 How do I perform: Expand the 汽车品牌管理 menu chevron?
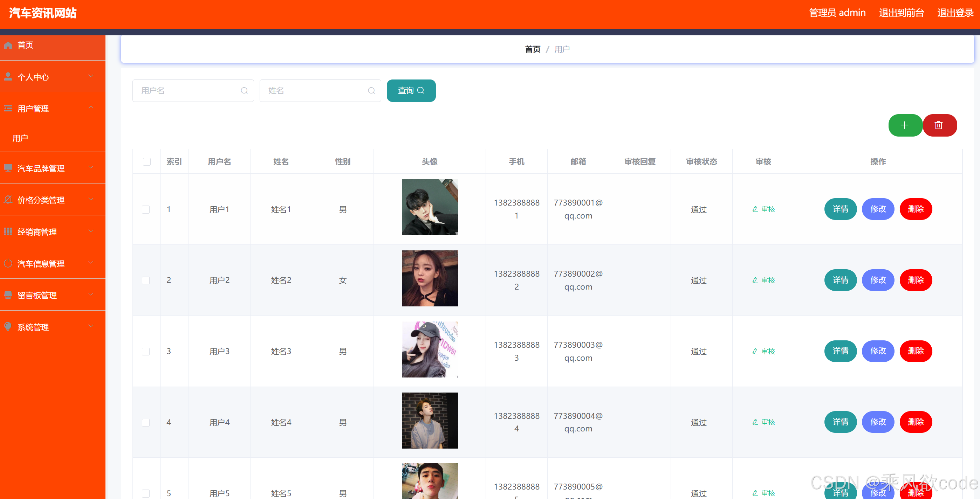tap(91, 167)
